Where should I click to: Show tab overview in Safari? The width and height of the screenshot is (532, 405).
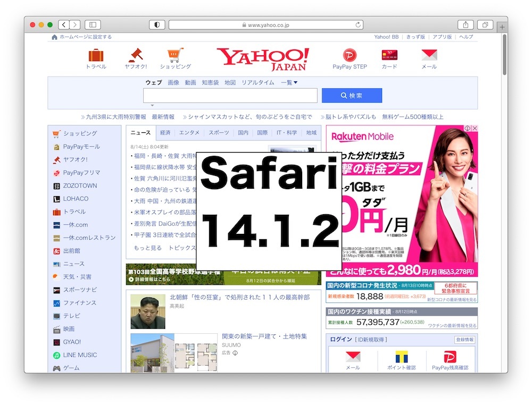pyautogui.click(x=485, y=25)
